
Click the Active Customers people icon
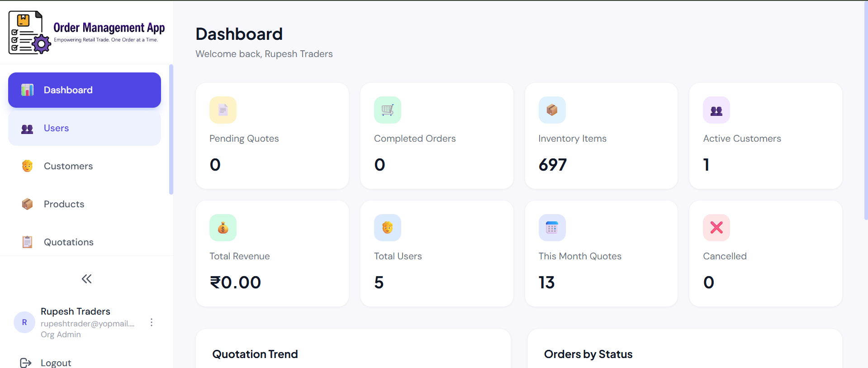(x=716, y=110)
